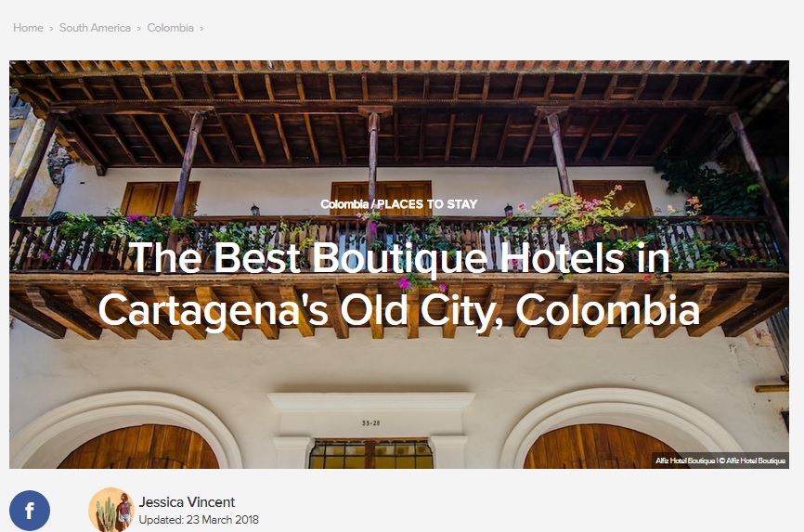The width and height of the screenshot is (804, 532).
Task: Click the 33-28 house number in the photo
Action: (370, 423)
